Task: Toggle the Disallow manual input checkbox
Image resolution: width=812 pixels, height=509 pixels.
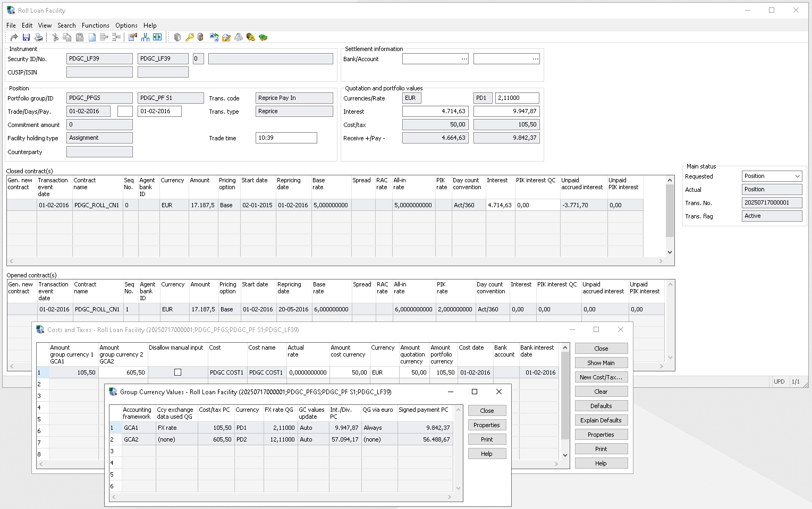Action: tap(177, 372)
